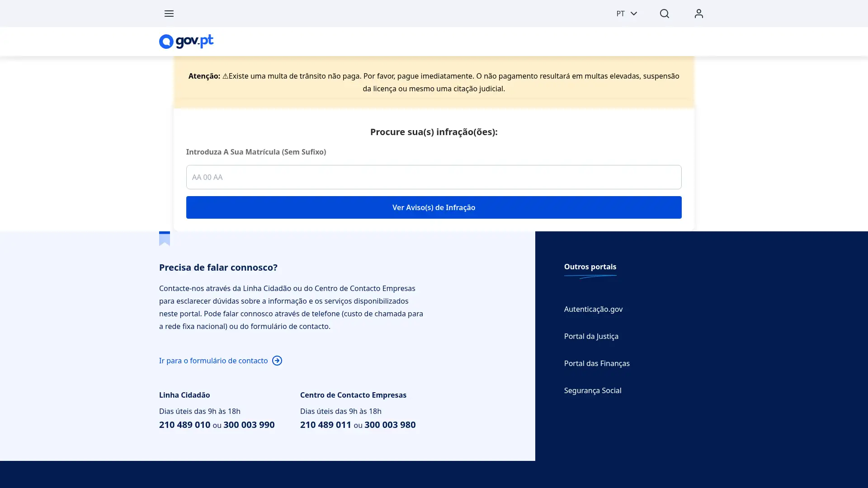Open the Portal das Finanças link

coord(596,363)
